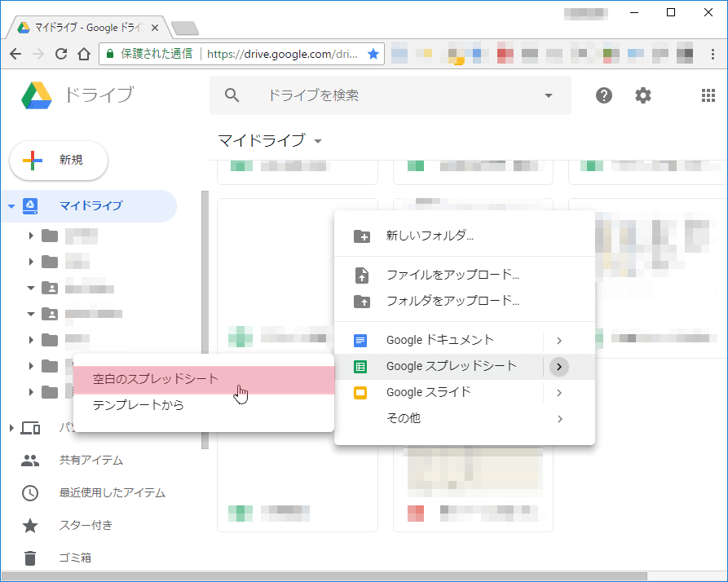The height and width of the screenshot is (582, 728).
Task: Choose テンプレートから option
Action: [x=204, y=406]
